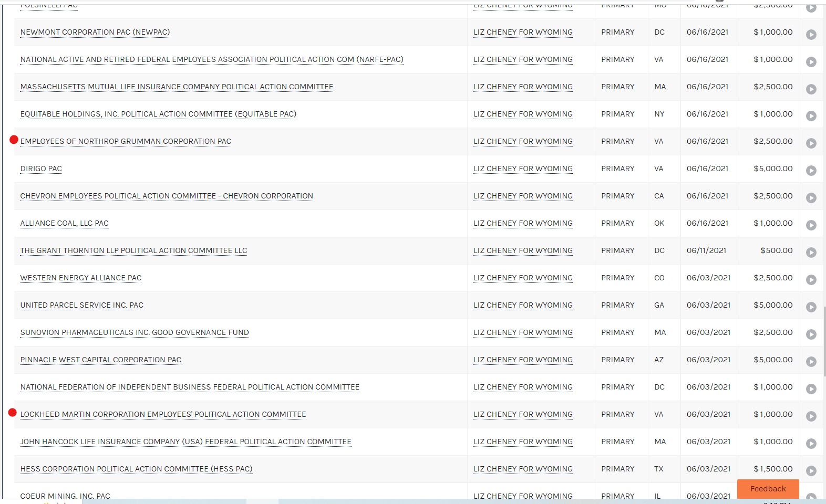The image size is (826, 504).
Task: Select the OK state cell for Alliance Coal
Action: point(659,223)
